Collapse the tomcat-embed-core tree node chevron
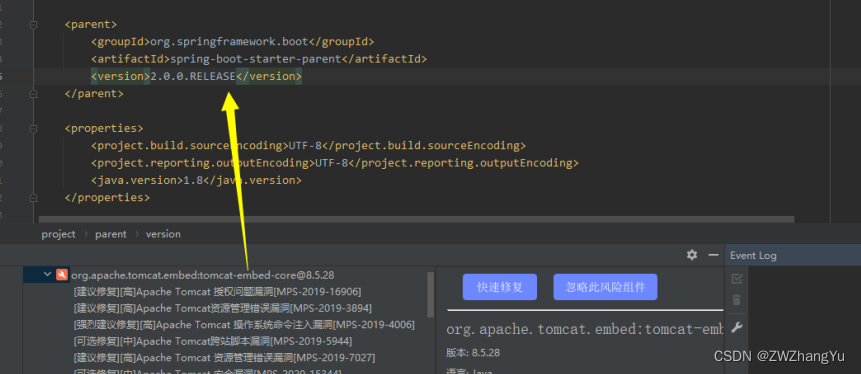861x374 pixels. [47, 274]
